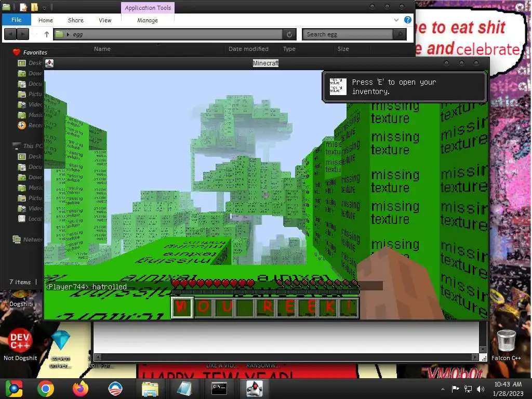Viewport: 532px width, 399px height.
Task: Open Local Disk in the sidebar
Action: coord(30,219)
